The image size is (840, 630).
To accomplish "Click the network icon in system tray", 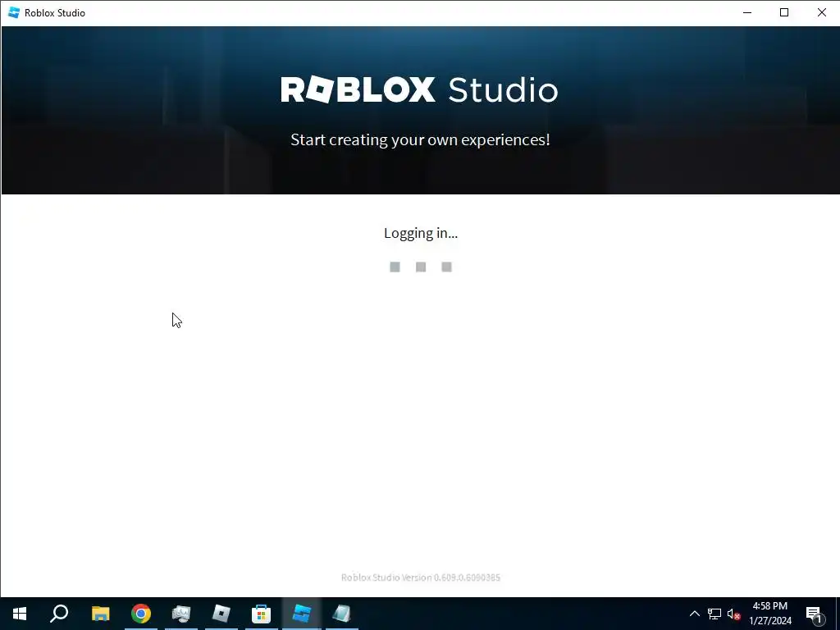I will click(714, 614).
